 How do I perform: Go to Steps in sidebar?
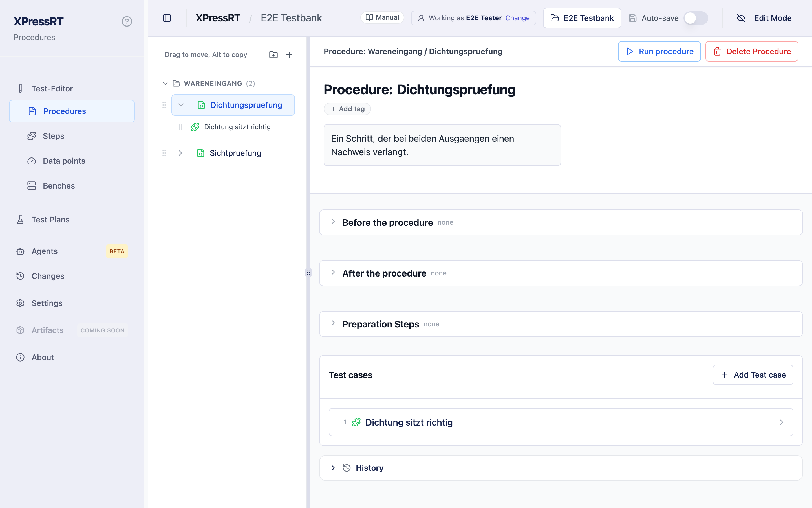tap(72, 136)
